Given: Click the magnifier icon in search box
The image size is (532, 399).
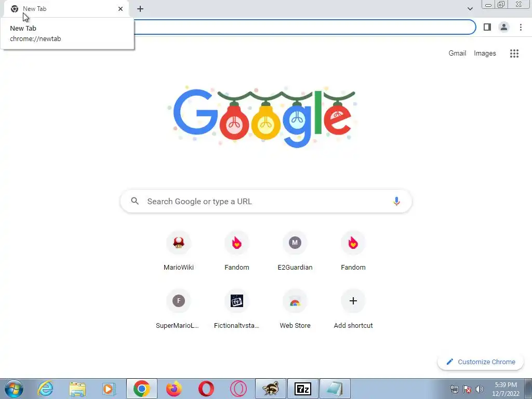Looking at the screenshot, I should click(x=135, y=201).
